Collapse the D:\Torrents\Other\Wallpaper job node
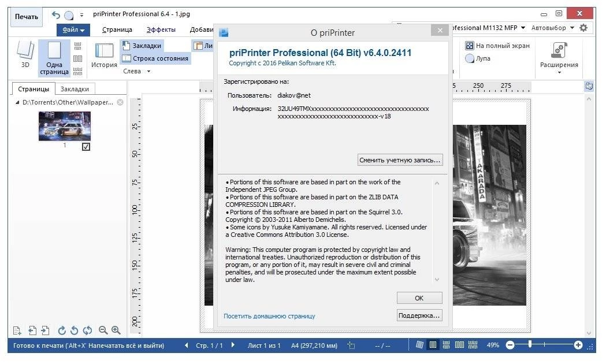 pos(17,102)
